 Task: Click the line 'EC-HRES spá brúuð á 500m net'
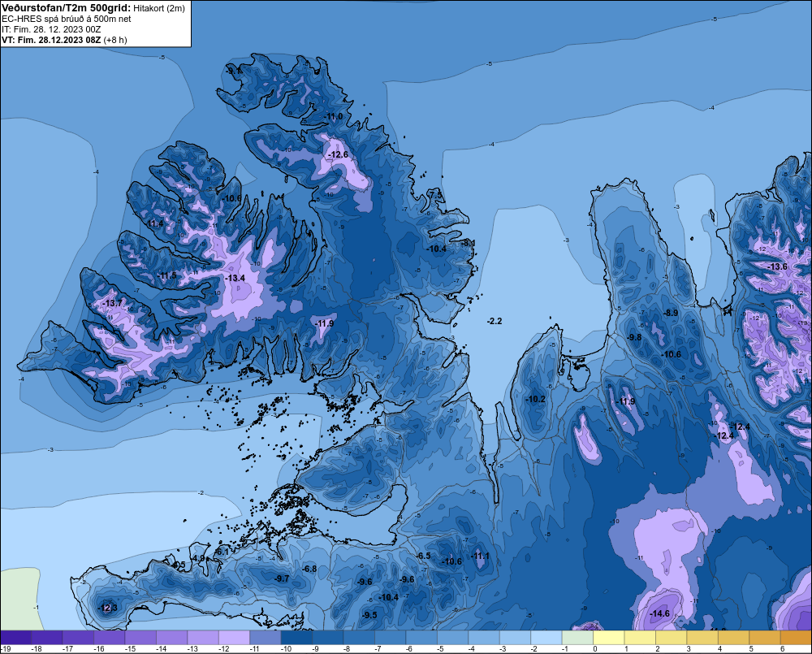pyautogui.click(x=67, y=19)
